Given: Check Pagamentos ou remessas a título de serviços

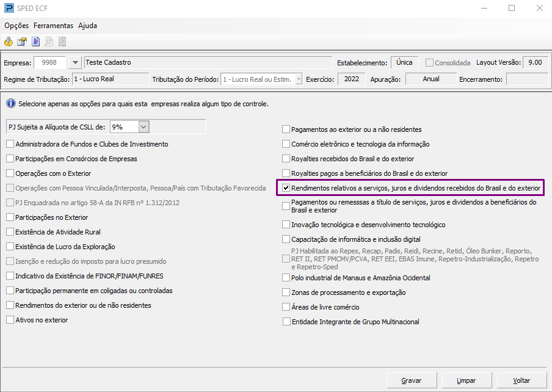Looking at the screenshot, I should point(286,206).
